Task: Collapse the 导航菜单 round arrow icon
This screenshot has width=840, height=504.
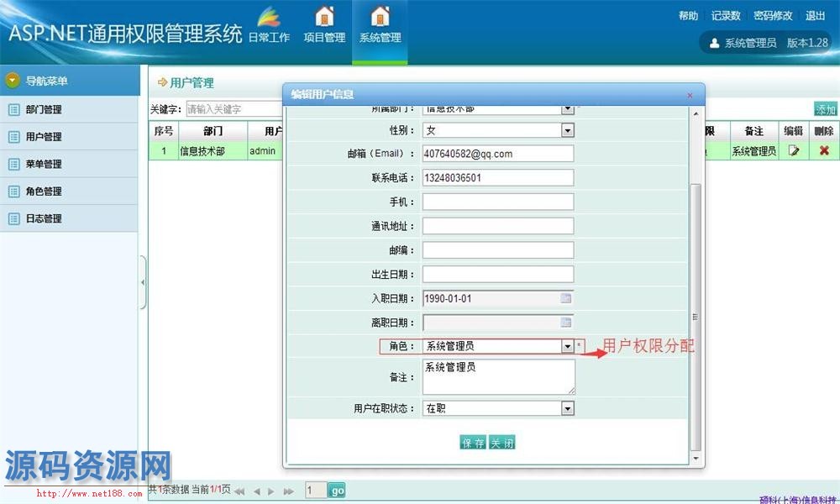Action: 12,81
